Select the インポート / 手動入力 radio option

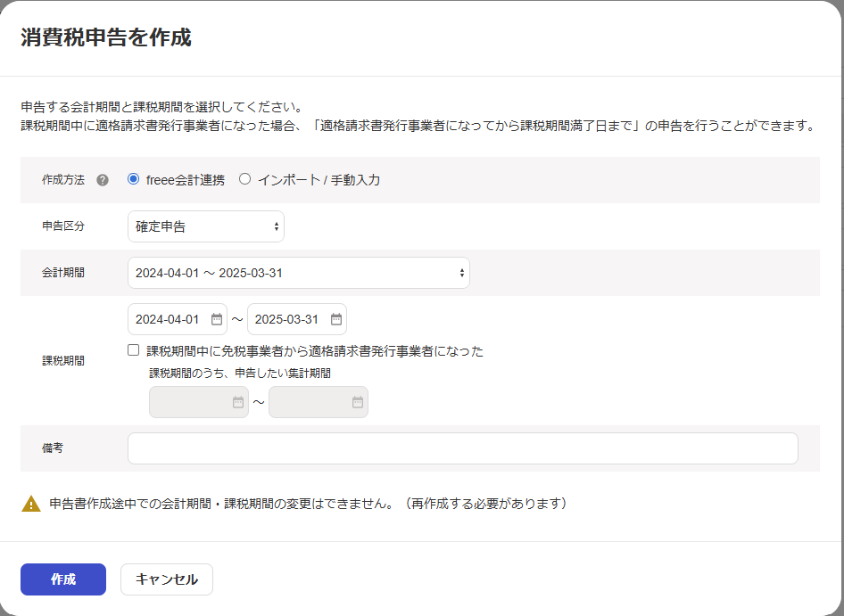pyautogui.click(x=245, y=179)
